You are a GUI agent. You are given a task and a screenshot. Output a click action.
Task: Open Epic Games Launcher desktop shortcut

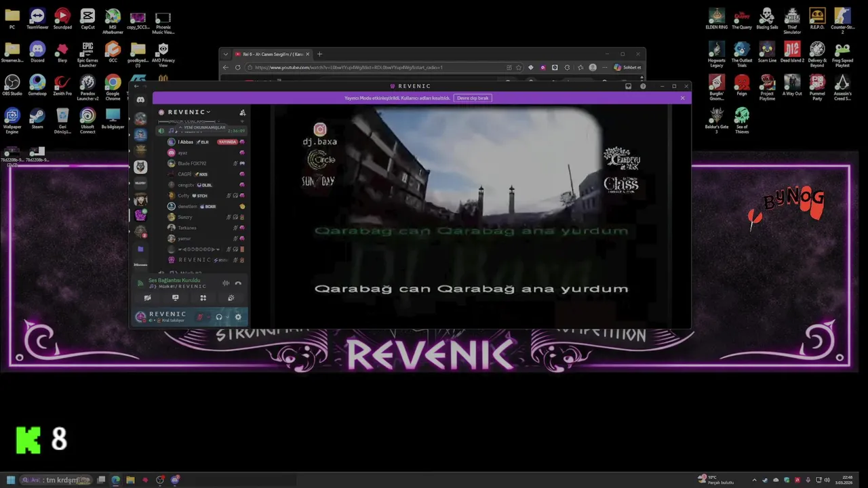coord(87,54)
